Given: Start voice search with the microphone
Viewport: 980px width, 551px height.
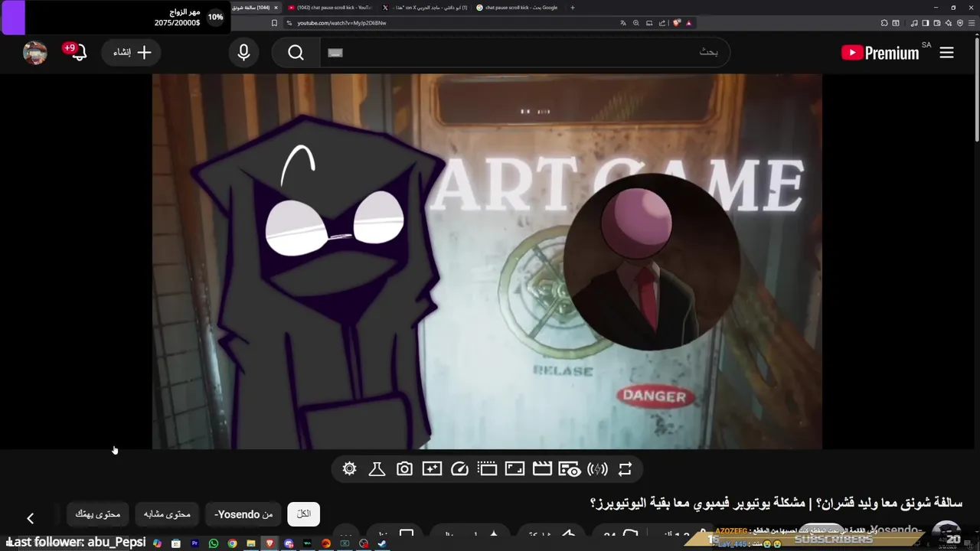Looking at the screenshot, I should pyautogui.click(x=243, y=53).
